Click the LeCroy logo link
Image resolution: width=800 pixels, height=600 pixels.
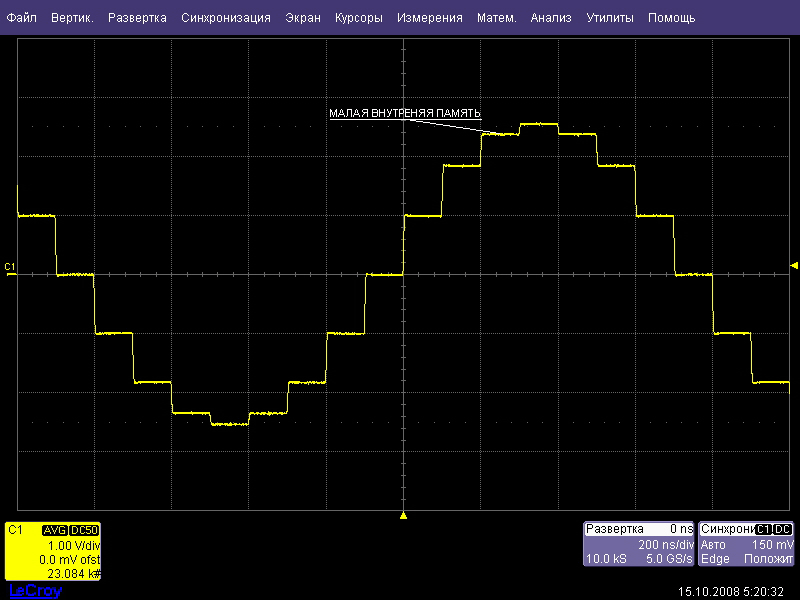35,591
